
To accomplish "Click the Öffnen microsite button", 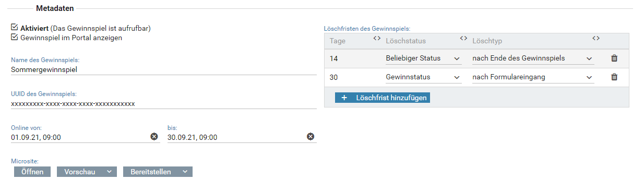I will [32, 172].
